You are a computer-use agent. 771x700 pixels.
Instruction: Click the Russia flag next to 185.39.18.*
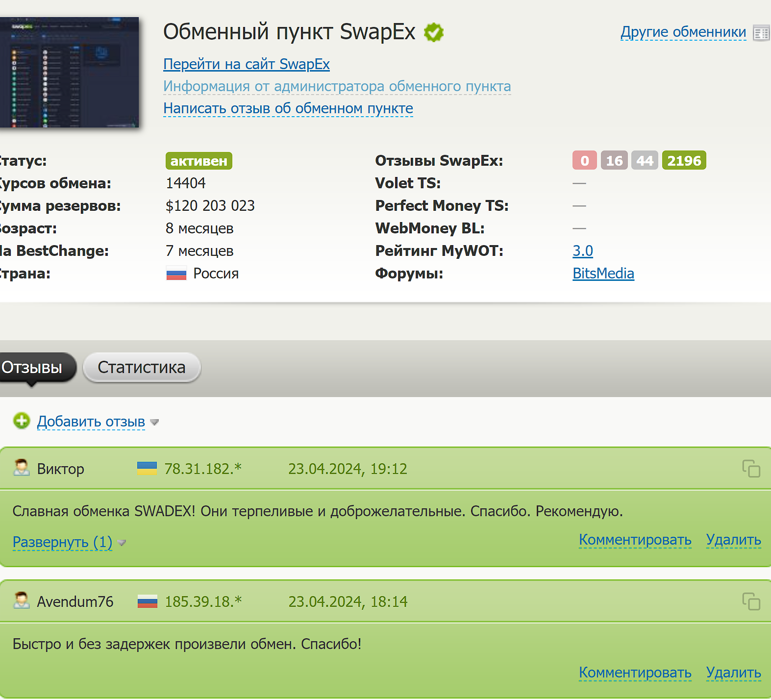coord(148,601)
